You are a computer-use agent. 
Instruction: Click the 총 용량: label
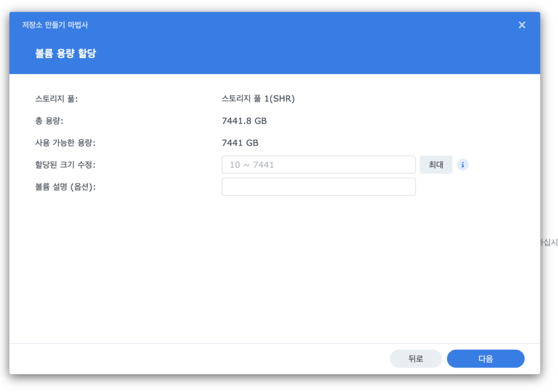tap(49, 121)
